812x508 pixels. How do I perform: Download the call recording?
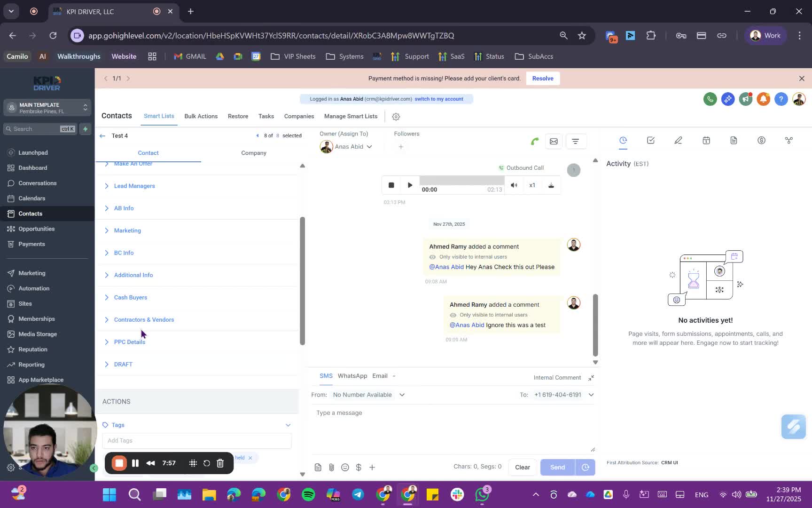click(x=551, y=185)
